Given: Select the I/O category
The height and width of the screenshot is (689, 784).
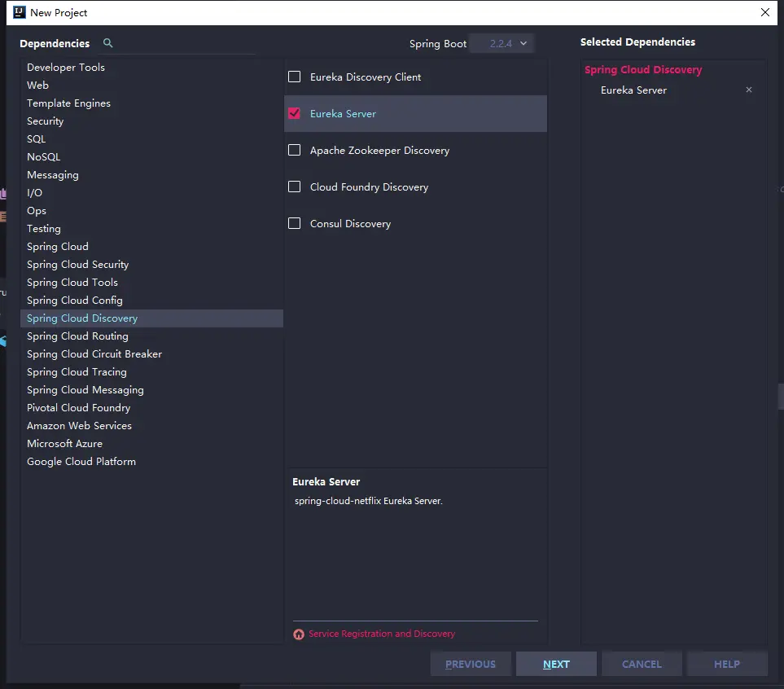Looking at the screenshot, I should [x=152, y=193].
